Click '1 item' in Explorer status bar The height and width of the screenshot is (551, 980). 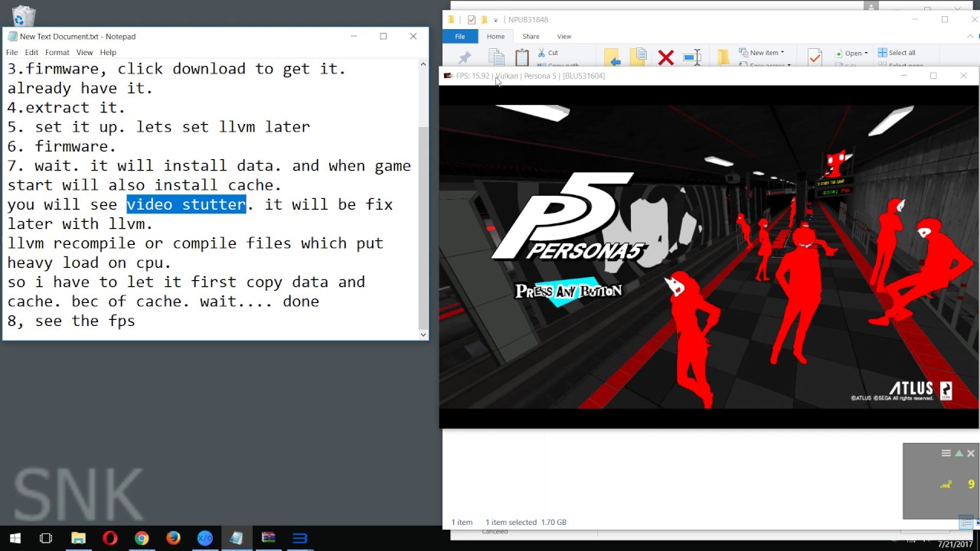pos(462,523)
